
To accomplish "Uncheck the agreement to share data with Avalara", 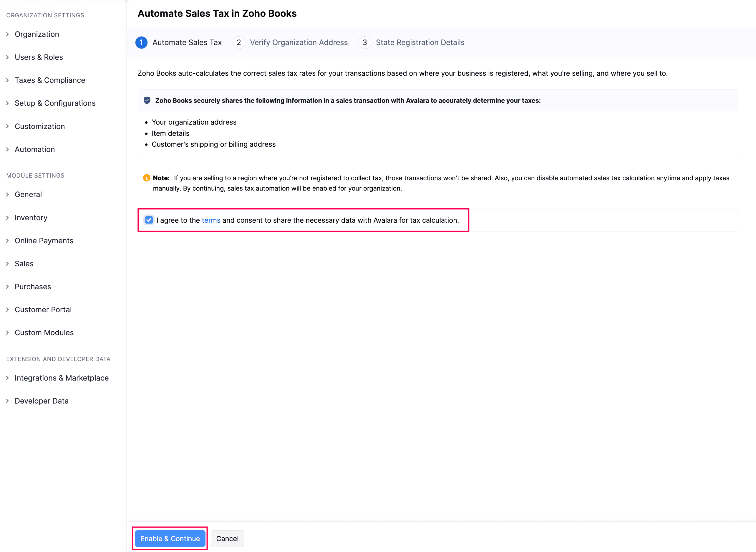I will [149, 220].
